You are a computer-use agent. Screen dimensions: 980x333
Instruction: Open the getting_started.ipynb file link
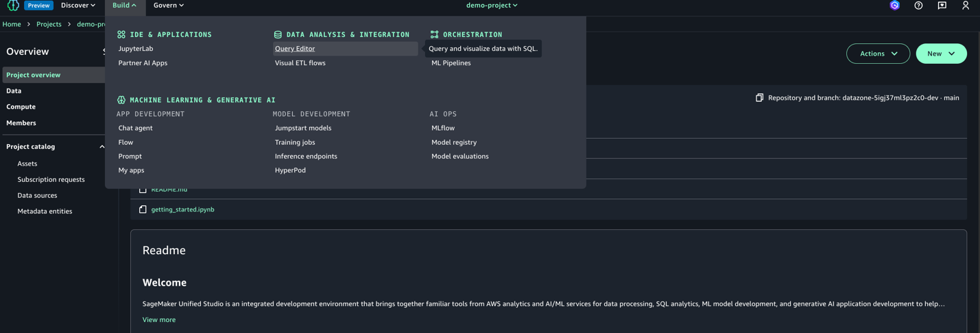click(x=182, y=209)
